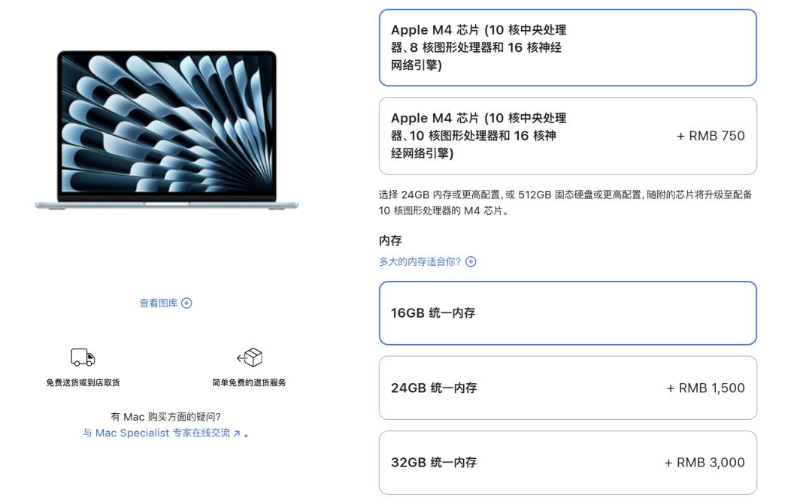Choose 24GB 统一内存 option

tap(568, 388)
